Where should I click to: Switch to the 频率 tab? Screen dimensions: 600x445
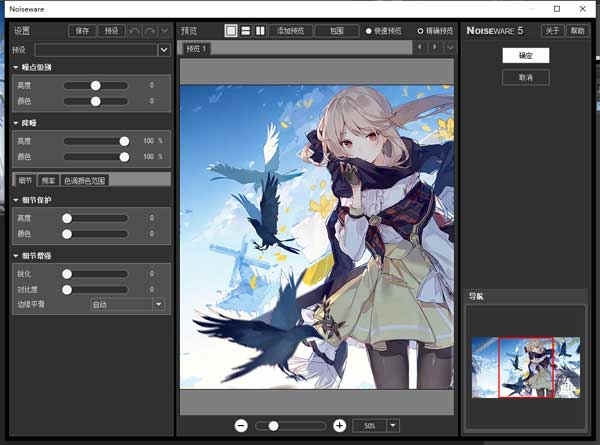tap(48, 181)
